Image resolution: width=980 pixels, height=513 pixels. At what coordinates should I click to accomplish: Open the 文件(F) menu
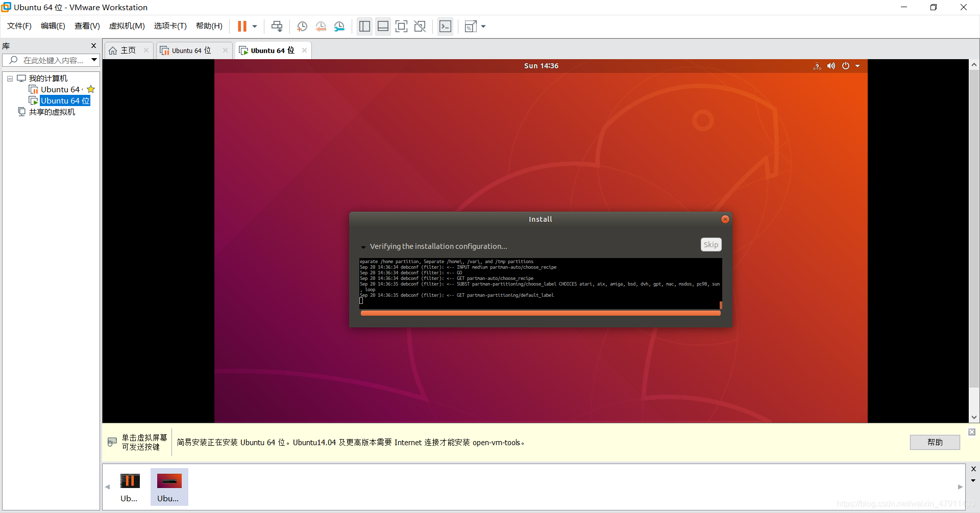click(x=19, y=26)
